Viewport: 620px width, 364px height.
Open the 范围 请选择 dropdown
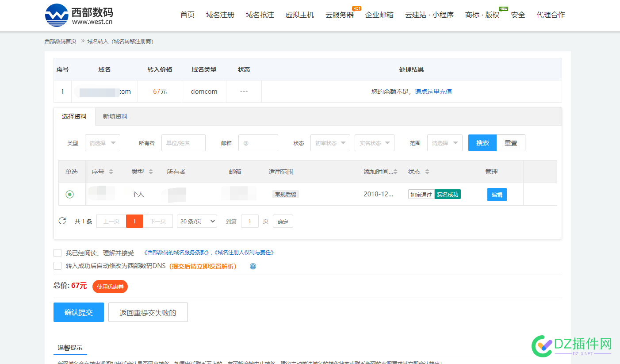click(445, 143)
